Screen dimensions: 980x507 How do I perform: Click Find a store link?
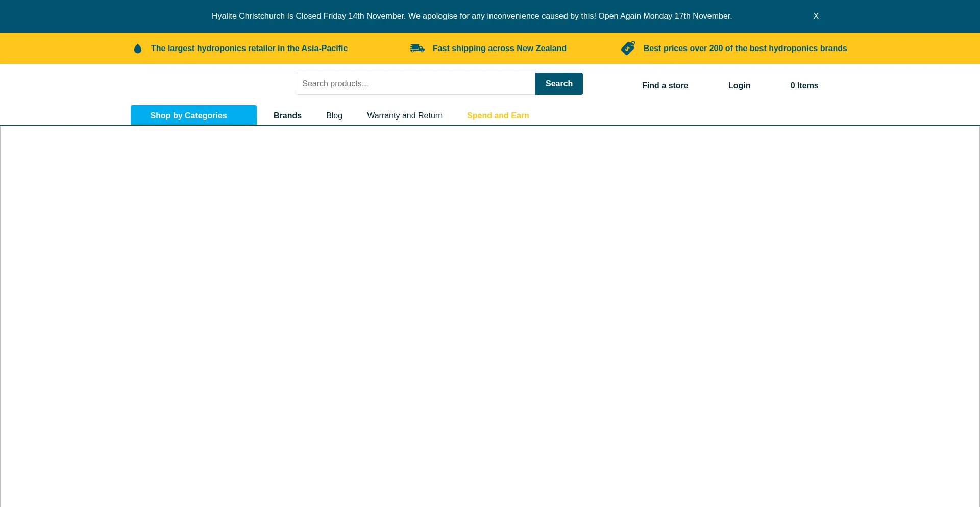(x=665, y=86)
